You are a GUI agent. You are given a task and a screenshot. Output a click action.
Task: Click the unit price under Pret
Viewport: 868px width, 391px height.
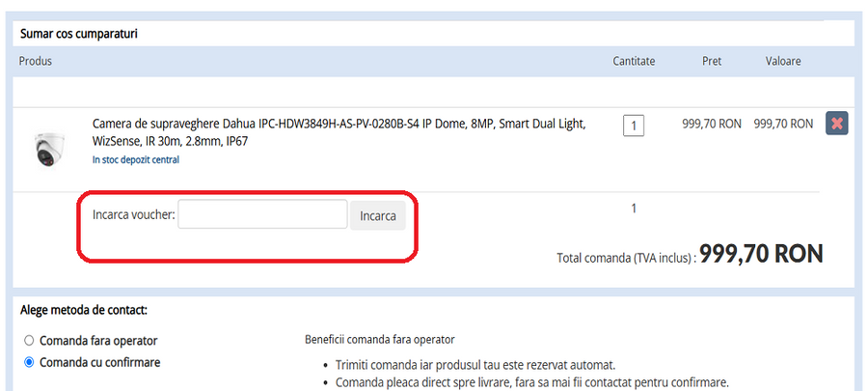(x=711, y=125)
